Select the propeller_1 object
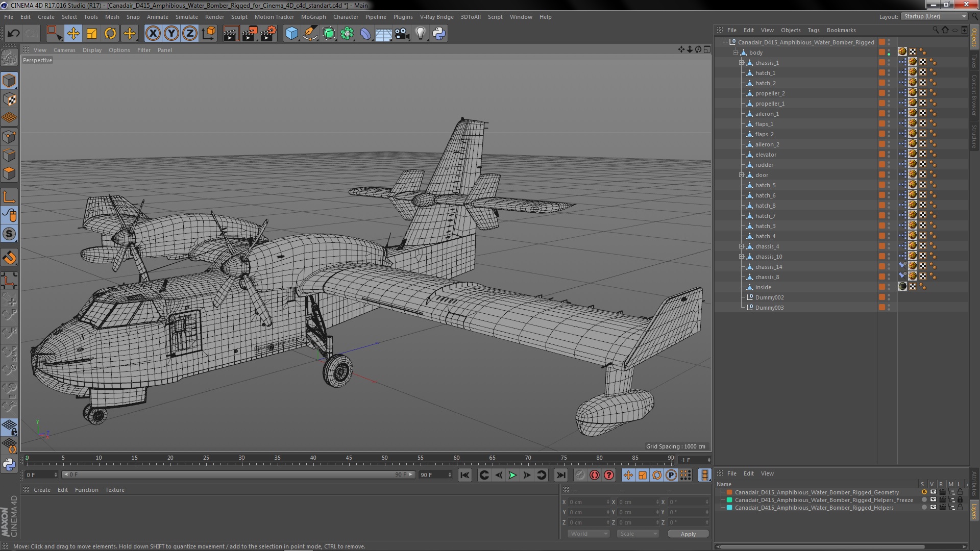The width and height of the screenshot is (980, 551). click(x=770, y=104)
